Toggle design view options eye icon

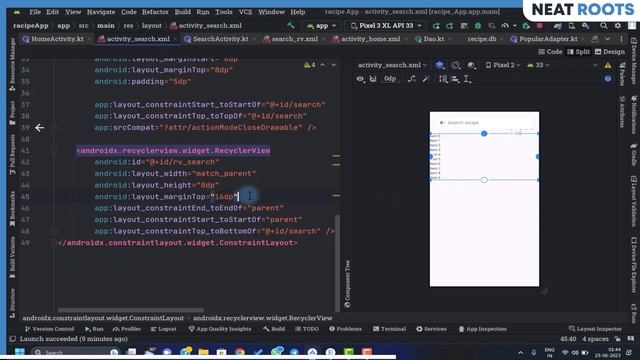pos(360,79)
